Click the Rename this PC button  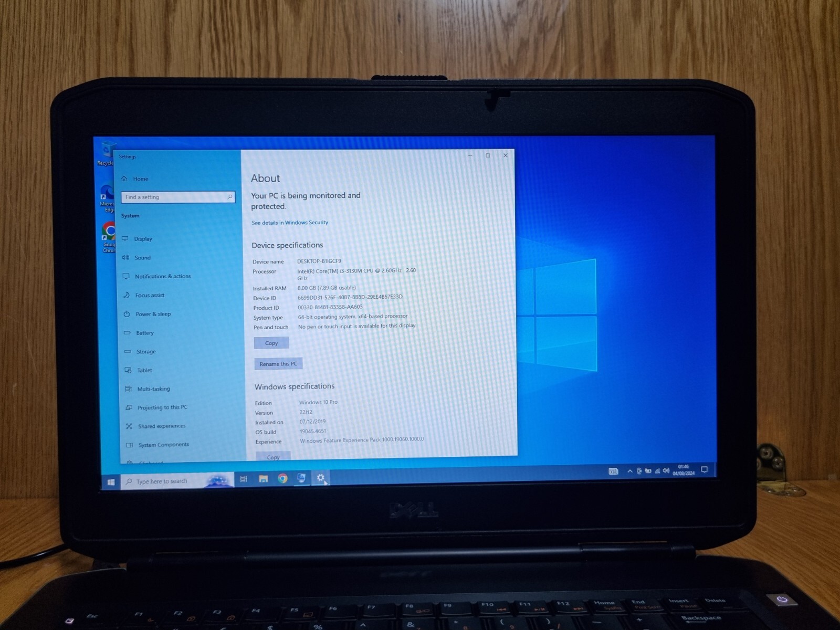coord(278,364)
